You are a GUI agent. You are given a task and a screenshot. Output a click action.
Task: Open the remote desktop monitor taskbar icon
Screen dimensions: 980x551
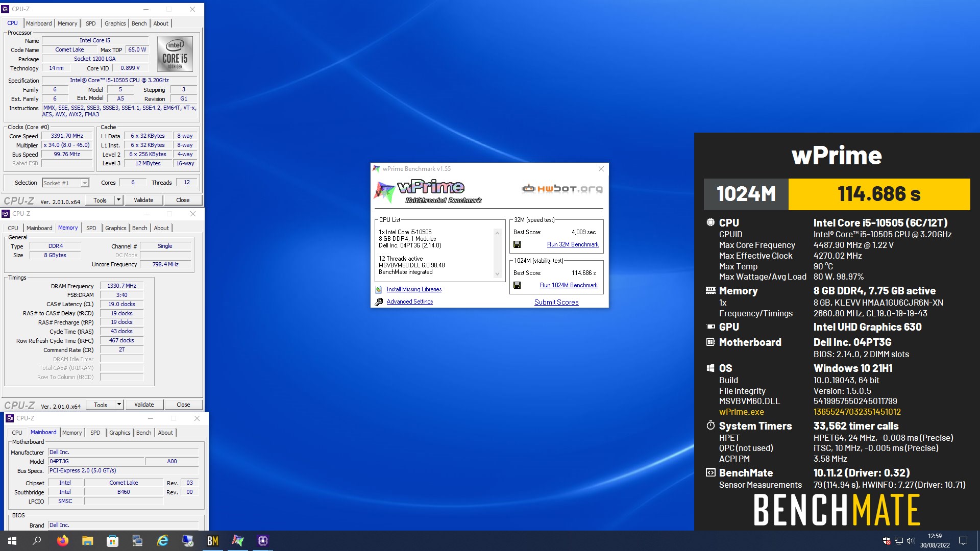coord(187,541)
